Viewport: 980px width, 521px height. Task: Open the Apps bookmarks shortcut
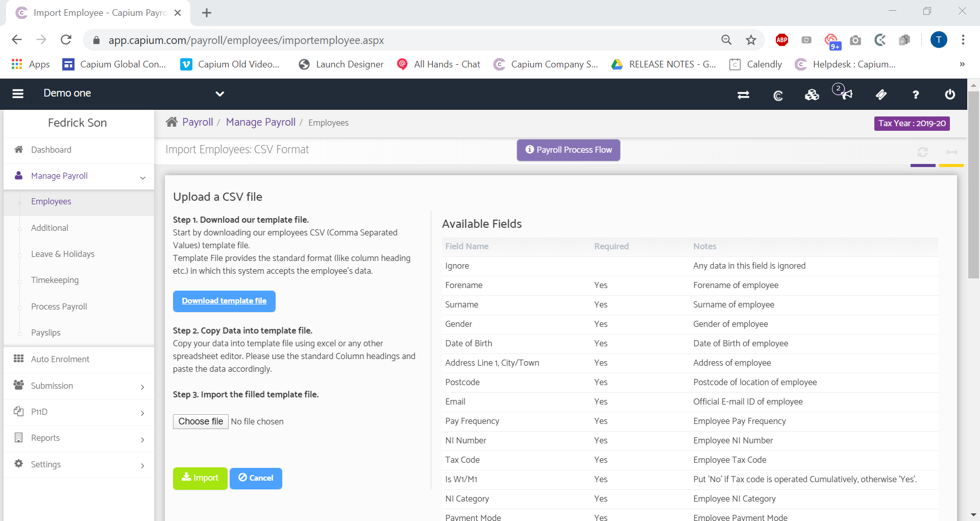(31, 64)
